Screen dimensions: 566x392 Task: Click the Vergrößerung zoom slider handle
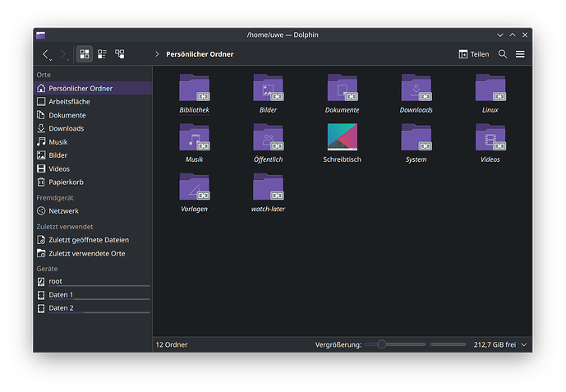381,344
